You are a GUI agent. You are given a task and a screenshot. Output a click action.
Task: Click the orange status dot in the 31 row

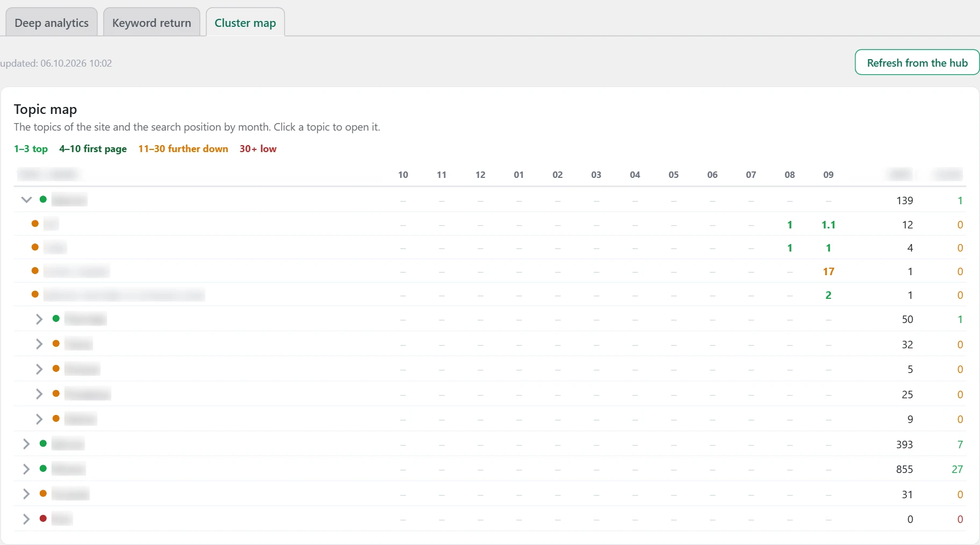coord(43,493)
